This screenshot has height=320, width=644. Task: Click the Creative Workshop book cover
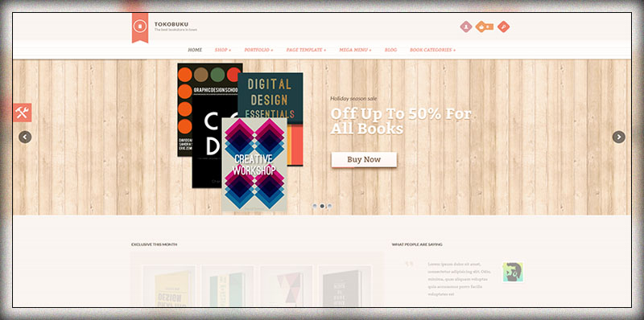click(x=254, y=165)
